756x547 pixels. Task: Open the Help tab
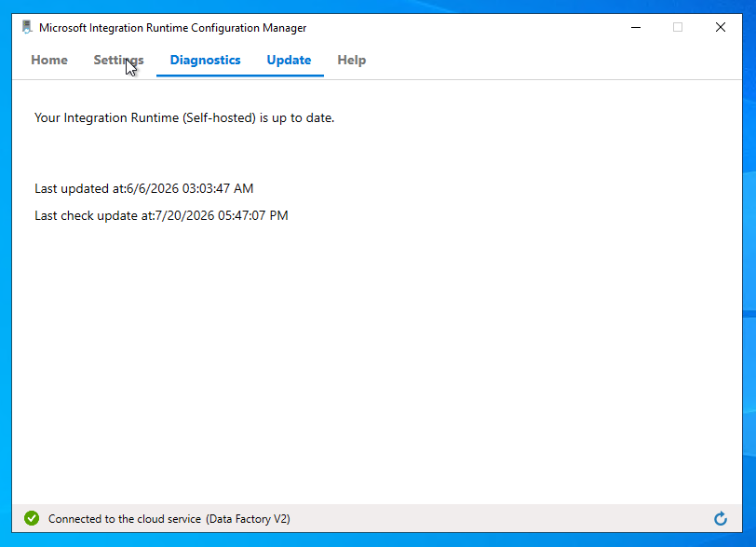[x=352, y=60]
